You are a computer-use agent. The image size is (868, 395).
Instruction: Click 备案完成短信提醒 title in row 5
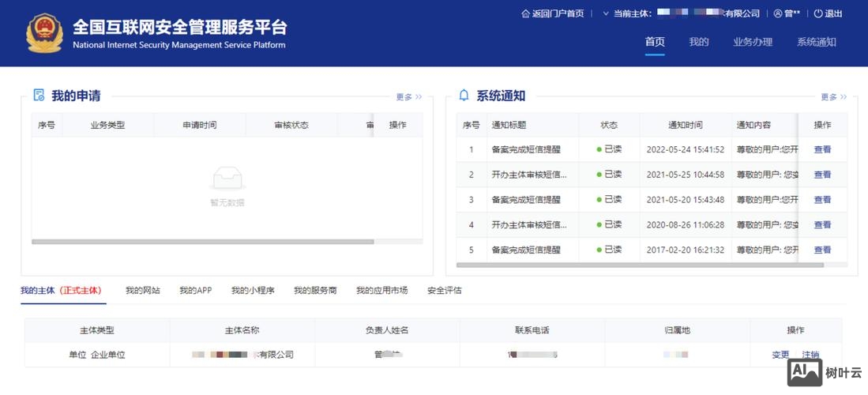pos(526,250)
